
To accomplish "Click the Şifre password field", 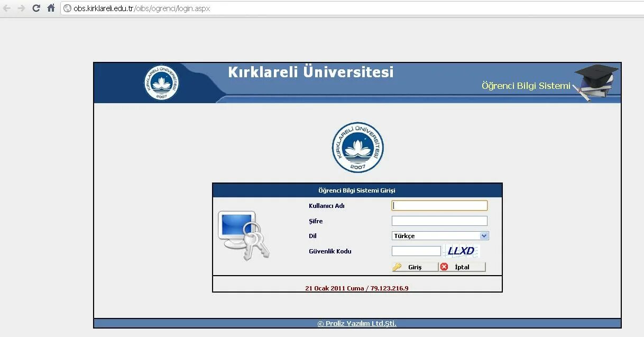I will (439, 221).
